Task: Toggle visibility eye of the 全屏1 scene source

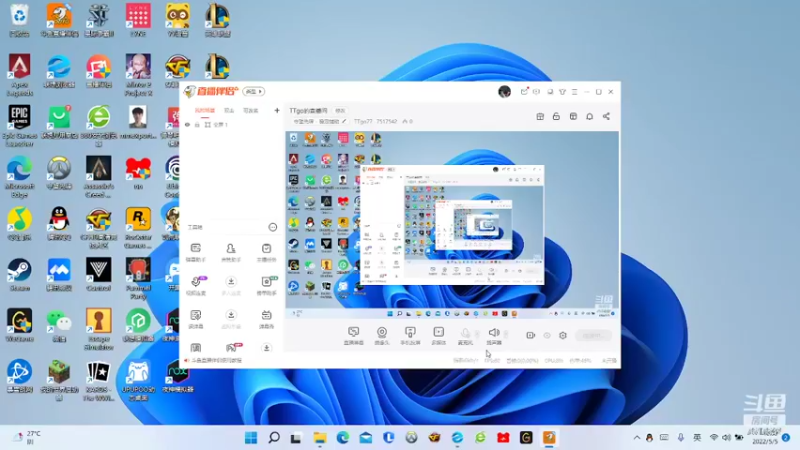Action: (x=187, y=124)
